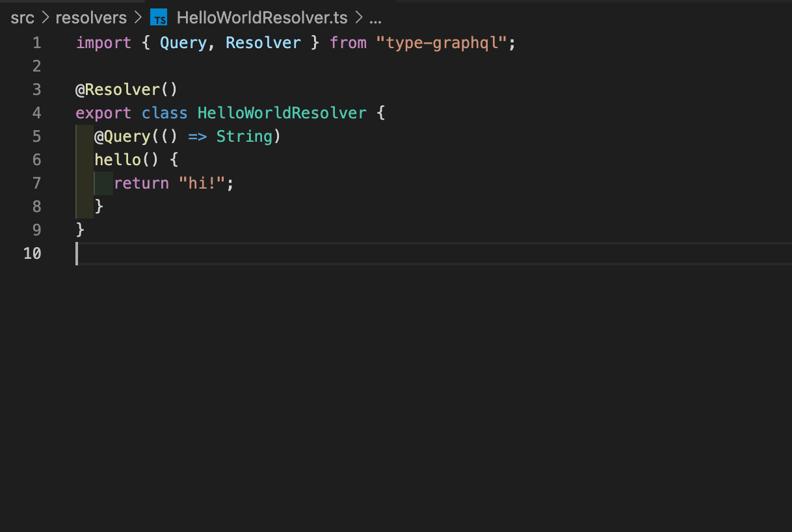Click the TypeScript file icon in breadcrumb

pos(159,18)
